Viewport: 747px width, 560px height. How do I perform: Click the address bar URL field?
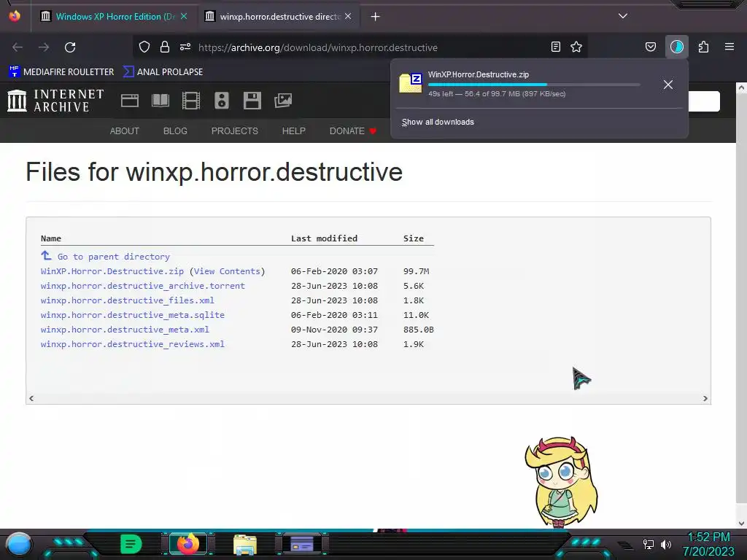pyautogui.click(x=360, y=47)
